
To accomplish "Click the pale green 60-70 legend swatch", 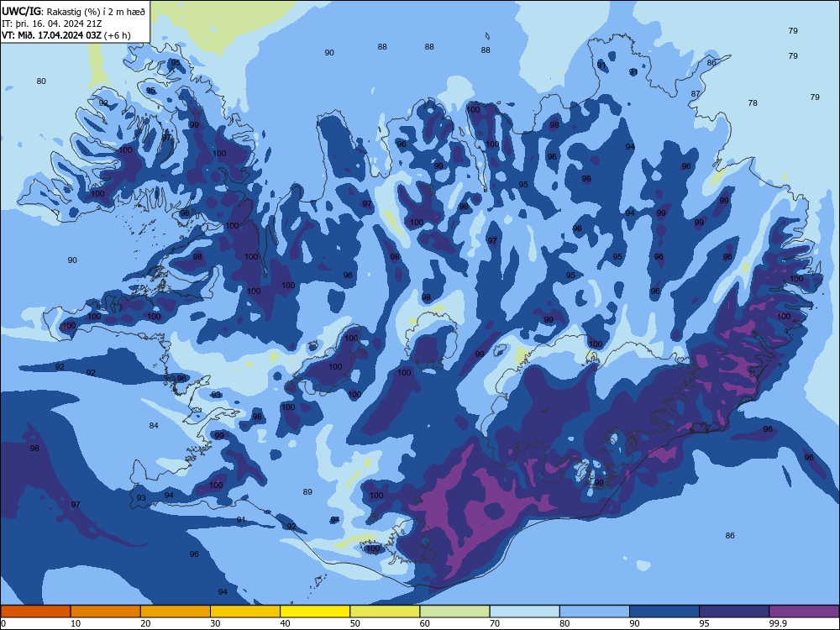I will (454, 612).
